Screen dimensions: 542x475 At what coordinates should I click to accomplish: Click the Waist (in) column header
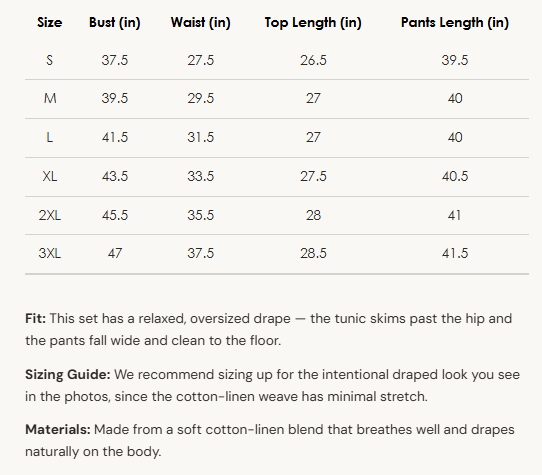[x=200, y=23]
